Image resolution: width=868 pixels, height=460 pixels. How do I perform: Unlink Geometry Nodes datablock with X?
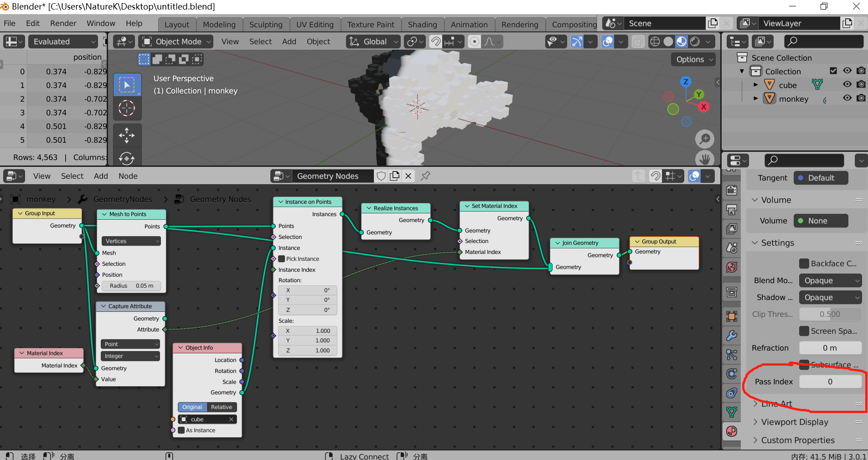408,176
